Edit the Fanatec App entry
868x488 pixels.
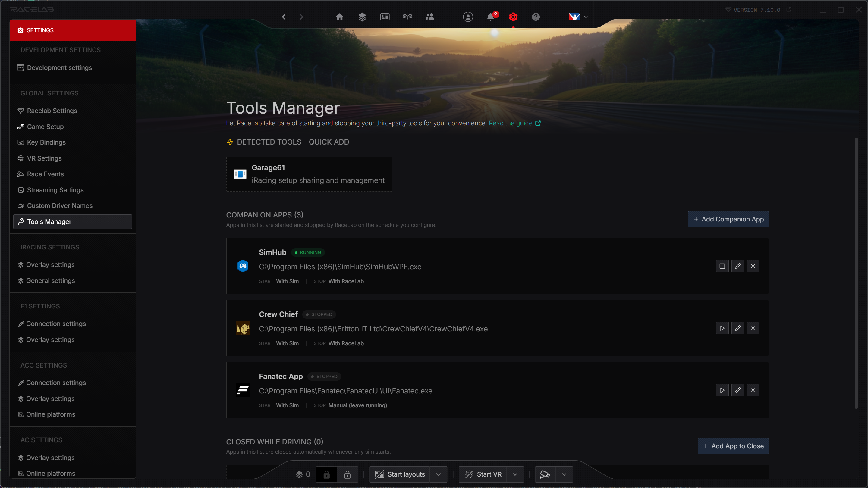(737, 390)
